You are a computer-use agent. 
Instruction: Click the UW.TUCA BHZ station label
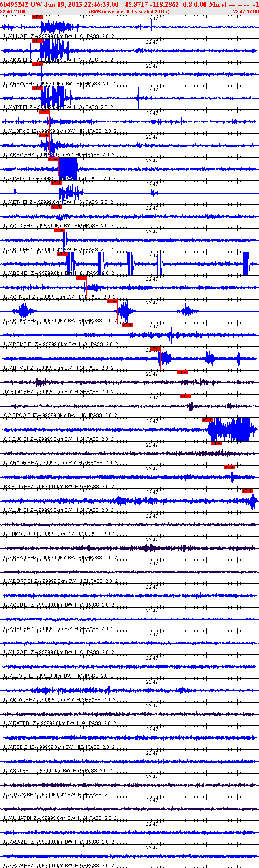point(21,795)
